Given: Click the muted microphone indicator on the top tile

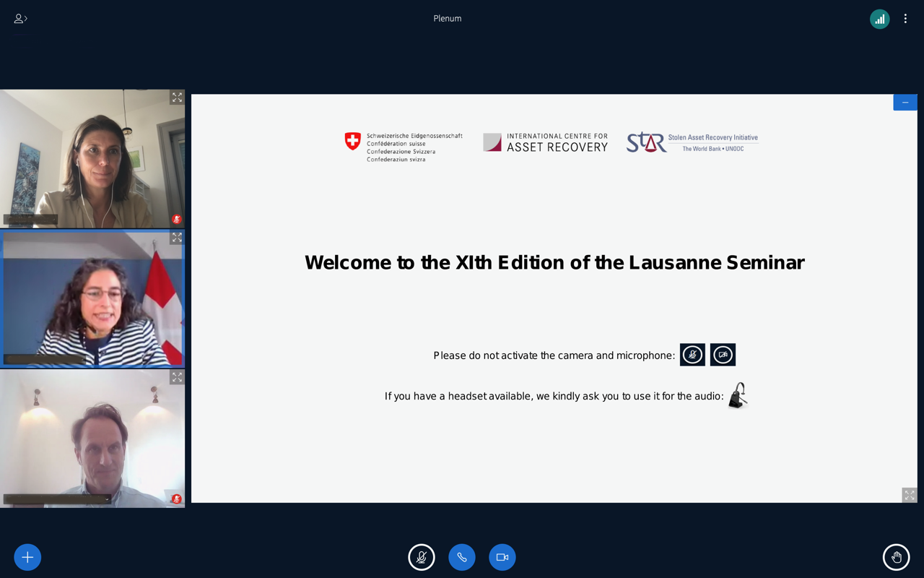Looking at the screenshot, I should 176,219.
